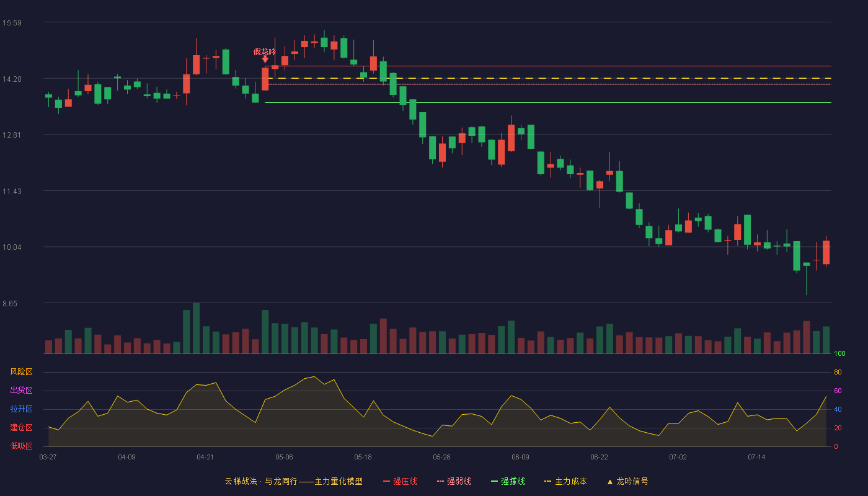Viewport: 868px width, 496px height.
Task: Click the red down-arrow under 假龙吟 annotation
Action: click(265, 60)
